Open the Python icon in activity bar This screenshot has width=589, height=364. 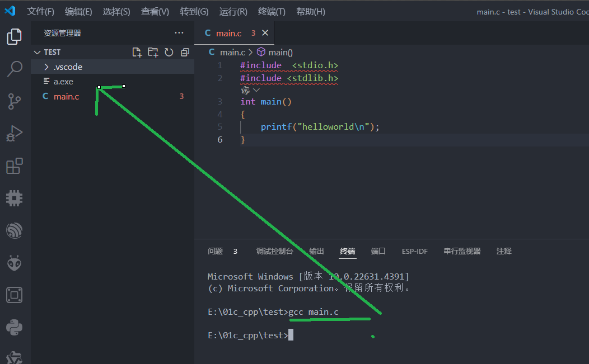[14, 327]
